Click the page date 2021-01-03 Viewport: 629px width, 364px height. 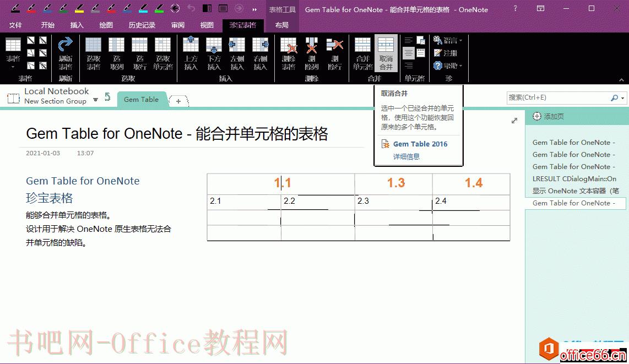point(43,153)
